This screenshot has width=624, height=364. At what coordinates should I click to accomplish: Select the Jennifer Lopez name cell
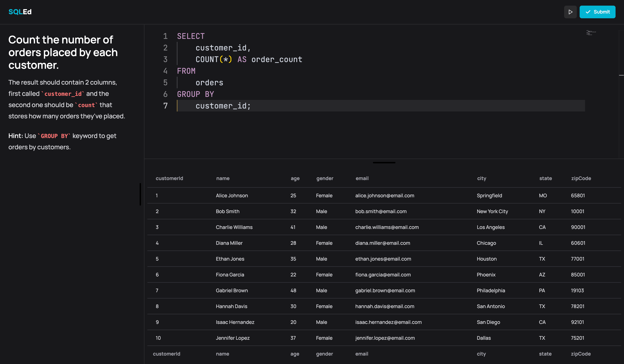pyautogui.click(x=233, y=338)
